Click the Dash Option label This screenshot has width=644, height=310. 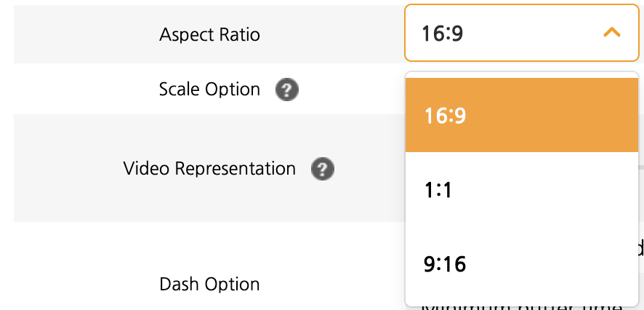pyautogui.click(x=209, y=284)
